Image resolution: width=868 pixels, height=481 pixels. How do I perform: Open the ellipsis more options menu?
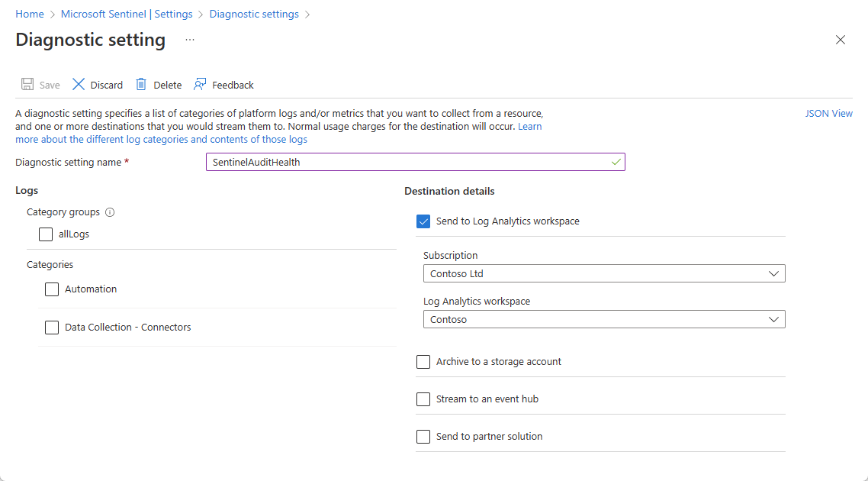[190, 39]
